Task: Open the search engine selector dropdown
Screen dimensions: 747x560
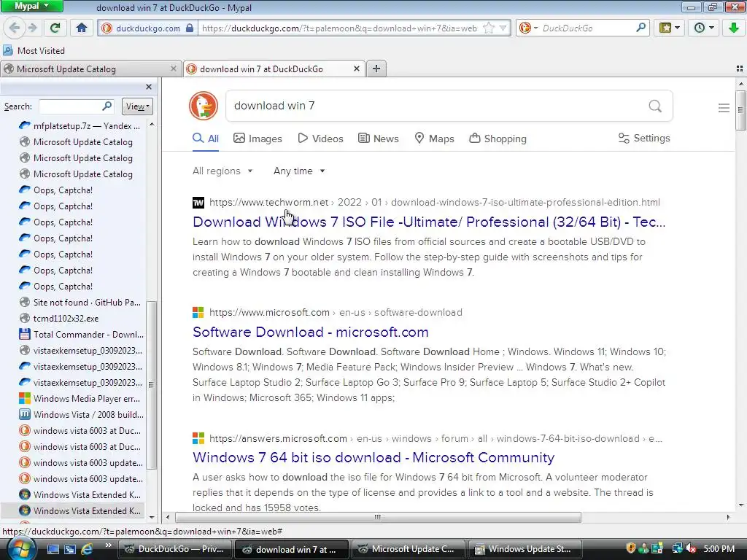Action: pyautogui.click(x=528, y=28)
